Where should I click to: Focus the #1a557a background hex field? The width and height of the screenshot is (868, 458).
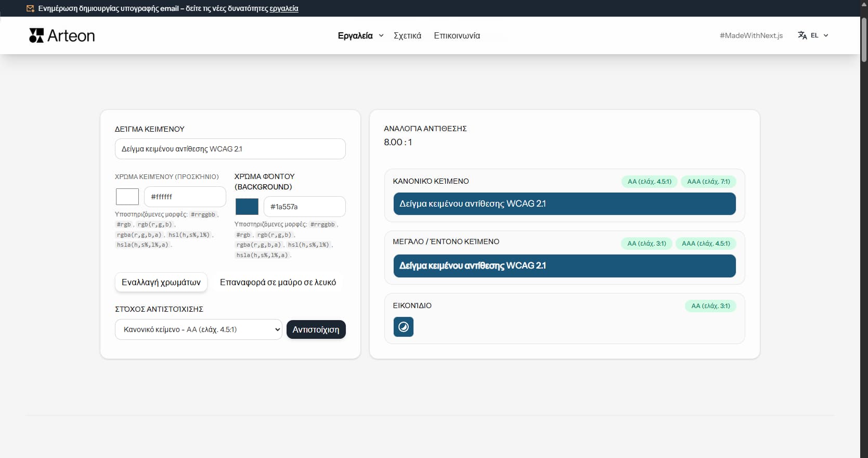pyautogui.click(x=304, y=207)
